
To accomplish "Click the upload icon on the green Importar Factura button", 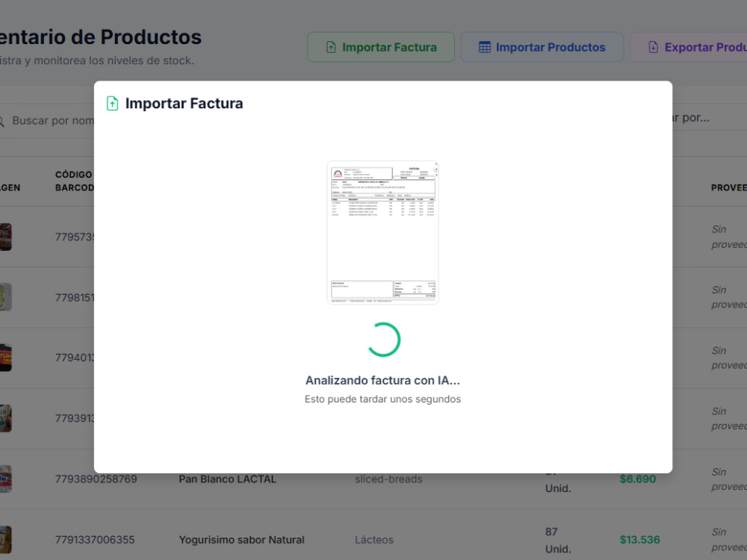I will click(331, 47).
